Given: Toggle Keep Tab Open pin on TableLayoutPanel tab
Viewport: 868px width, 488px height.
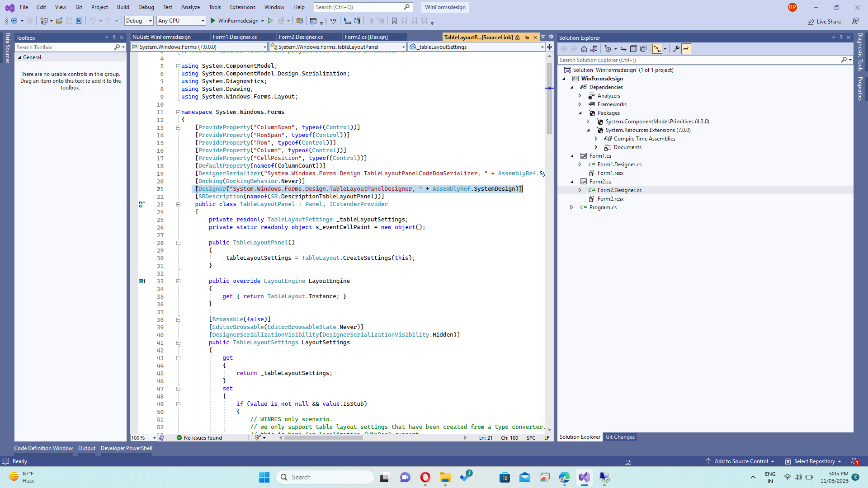Looking at the screenshot, I should coord(527,38).
